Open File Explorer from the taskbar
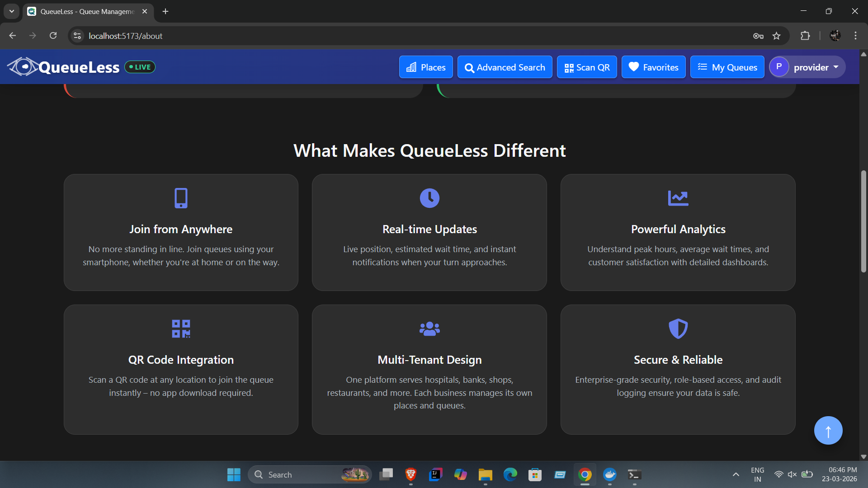Screen dimensions: 868x488 (x=485, y=474)
